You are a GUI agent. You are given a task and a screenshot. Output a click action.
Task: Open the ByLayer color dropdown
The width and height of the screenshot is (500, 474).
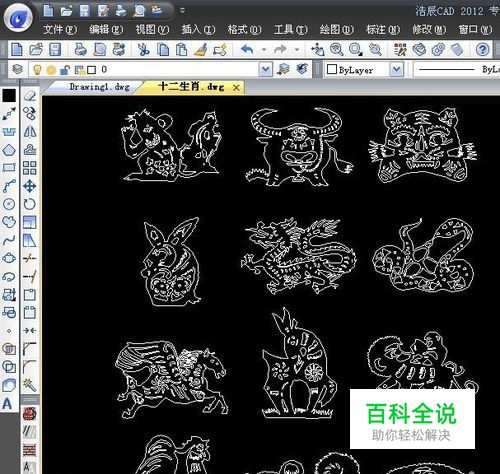[397, 70]
